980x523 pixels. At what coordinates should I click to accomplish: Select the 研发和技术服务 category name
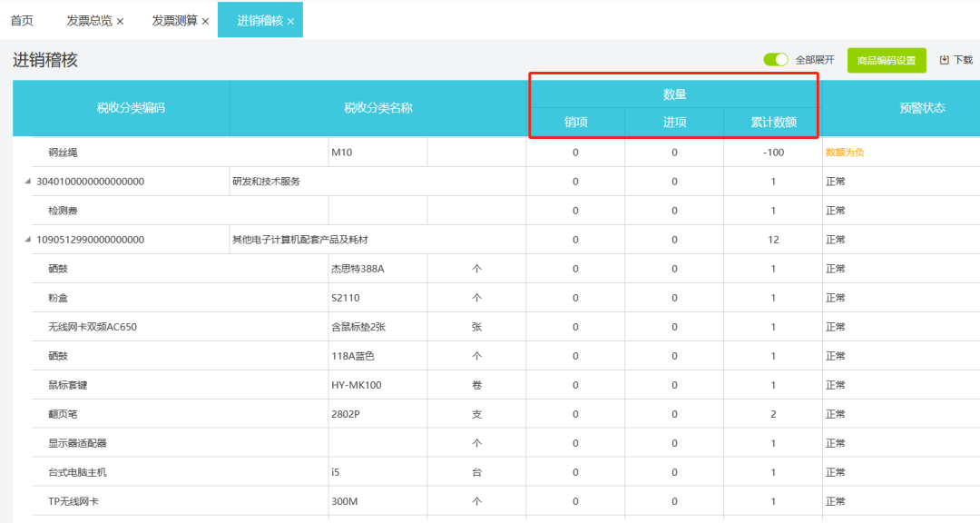click(x=266, y=182)
